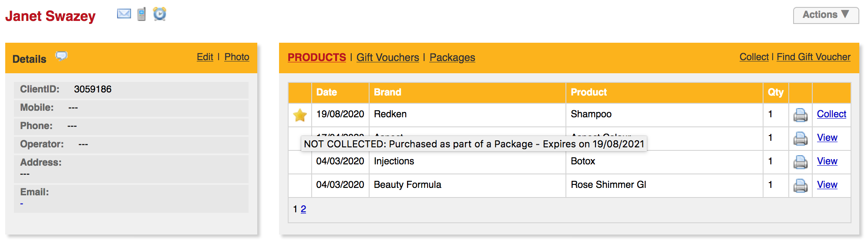868x245 pixels.
Task: Print the Redken Shampoo row
Action: click(x=801, y=115)
